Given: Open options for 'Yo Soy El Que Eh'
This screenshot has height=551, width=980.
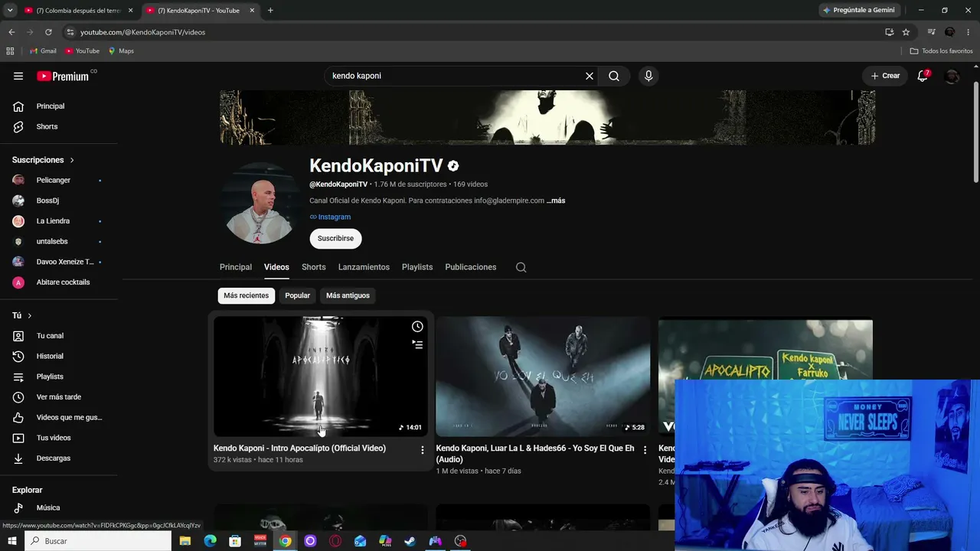Looking at the screenshot, I should pos(645,450).
